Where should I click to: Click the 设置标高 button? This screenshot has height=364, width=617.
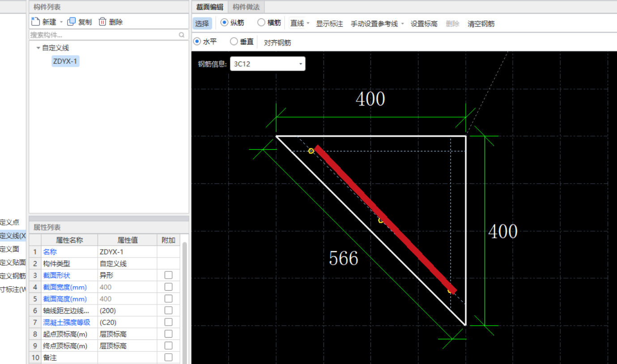pyautogui.click(x=424, y=24)
